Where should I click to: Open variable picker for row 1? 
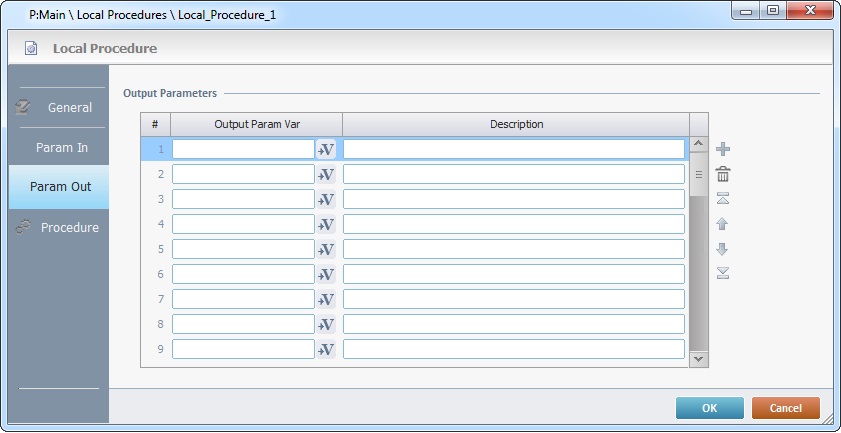click(326, 149)
